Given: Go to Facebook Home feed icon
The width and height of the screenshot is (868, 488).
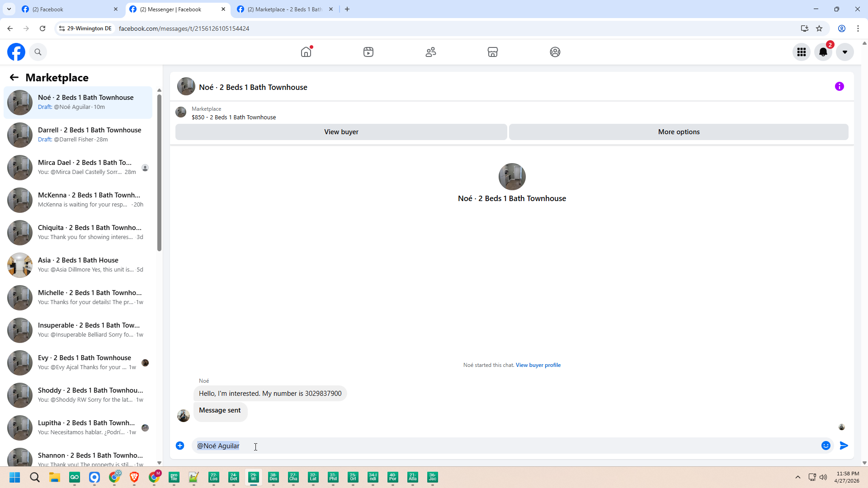Looking at the screenshot, I should (306, 52).
